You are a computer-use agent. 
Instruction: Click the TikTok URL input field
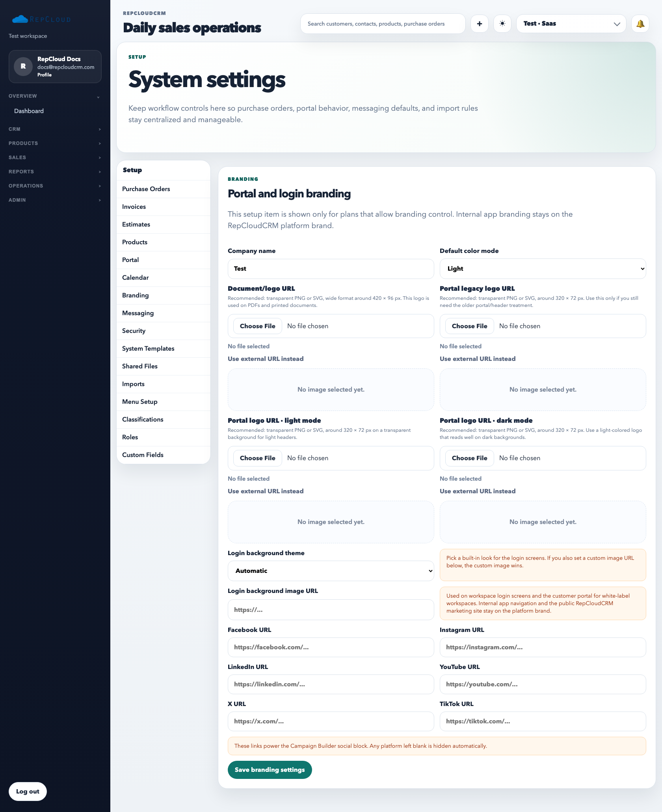[x=543, y=721]
